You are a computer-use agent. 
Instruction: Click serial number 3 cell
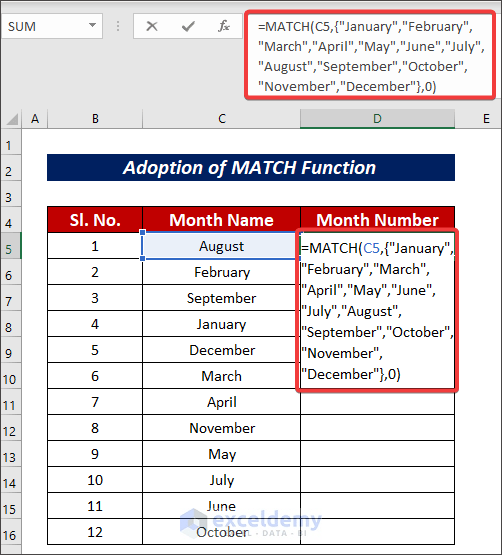point(95,298)
